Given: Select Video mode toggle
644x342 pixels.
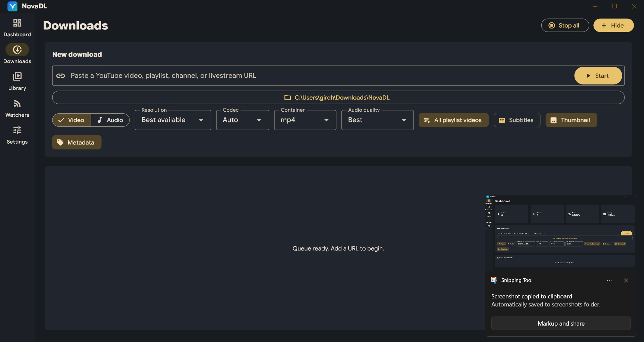Looking at the screenshot, I should (72, 120).
